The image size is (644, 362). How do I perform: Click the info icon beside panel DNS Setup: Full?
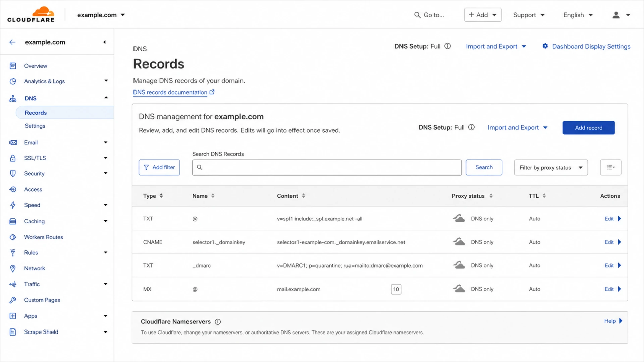point(471,127)
